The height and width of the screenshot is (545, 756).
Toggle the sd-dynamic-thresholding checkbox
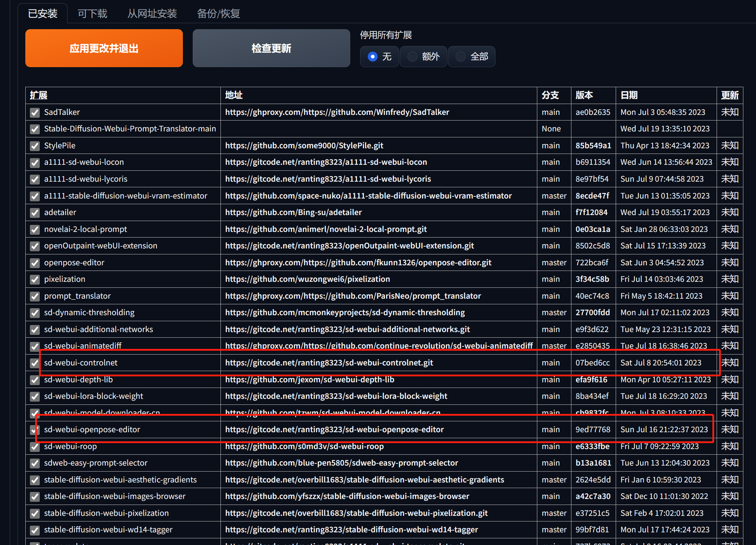click(x=35, y=313)
